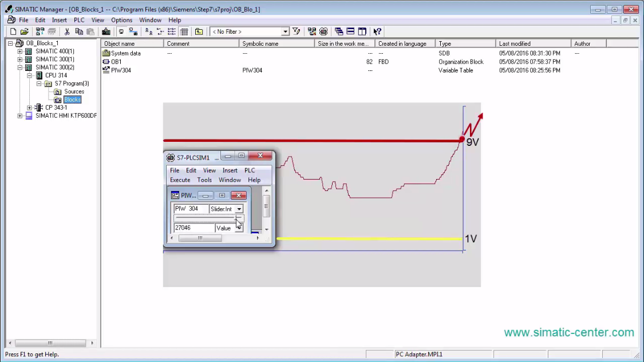The image size is (644, 362).
Task: Open the Tools menu in S7-PLCSIM
Action: pyautogui.click(x=204, y=180)
